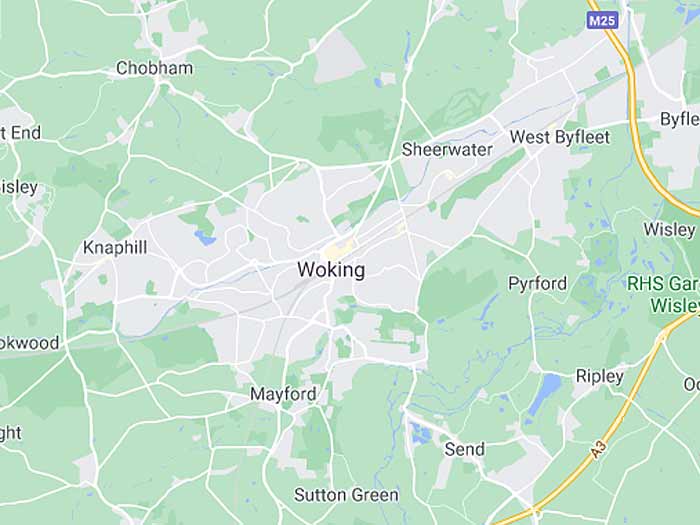
Task: Select the Sutton Green label
Action: coord(346,495)
